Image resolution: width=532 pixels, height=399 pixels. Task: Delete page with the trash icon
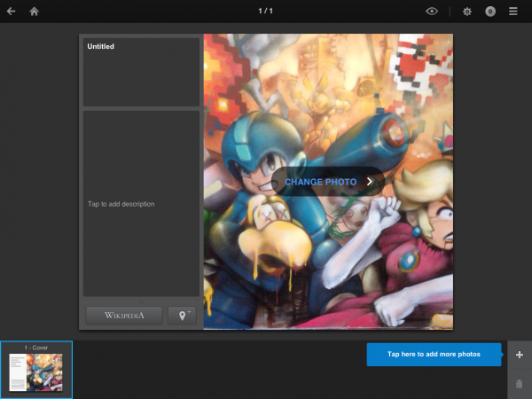coord(519,384)
